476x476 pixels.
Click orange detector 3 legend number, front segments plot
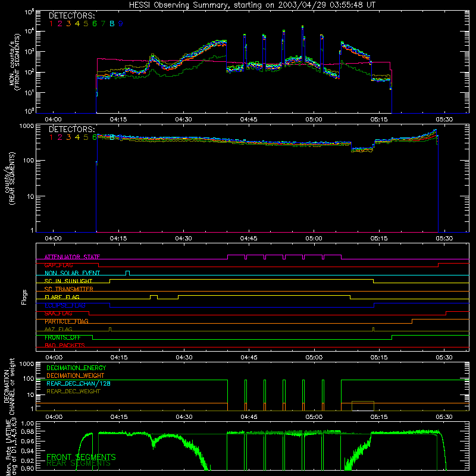pos(68,24)
